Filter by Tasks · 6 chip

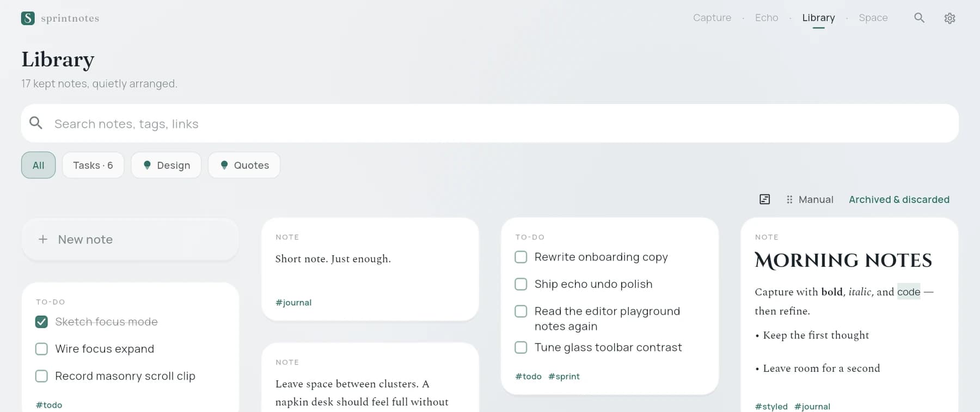(x=93, y=165)
